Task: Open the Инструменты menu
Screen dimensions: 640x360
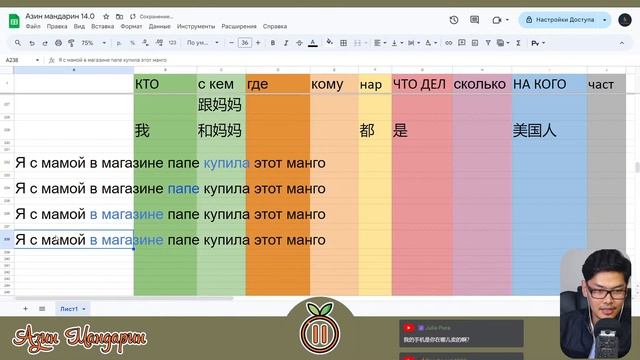Action: tap(196, 26)
